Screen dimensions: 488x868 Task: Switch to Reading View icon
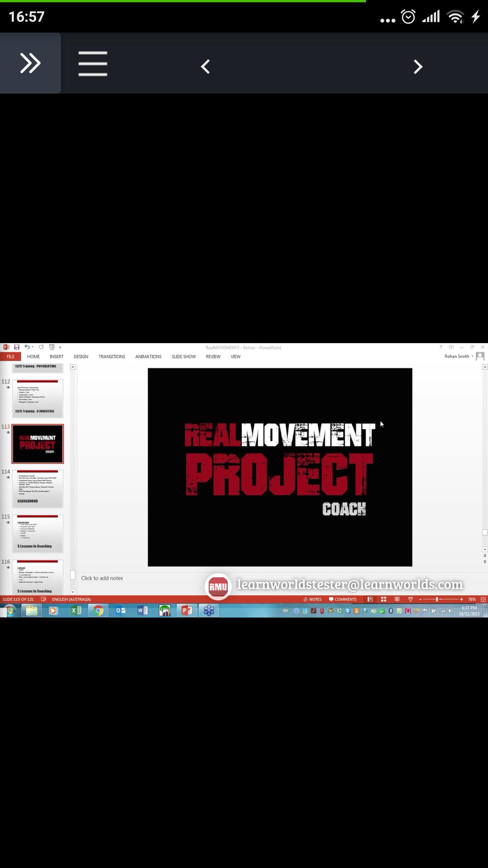pos(397,599)
